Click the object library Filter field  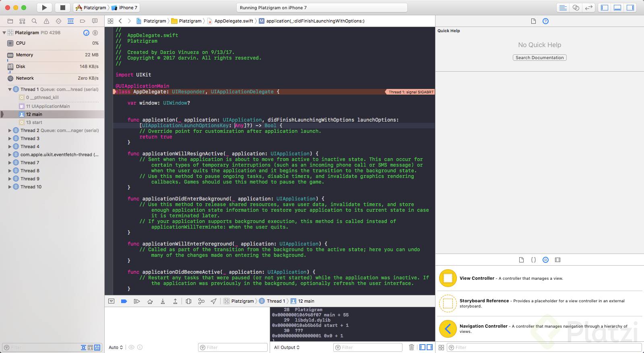point(543,347)
